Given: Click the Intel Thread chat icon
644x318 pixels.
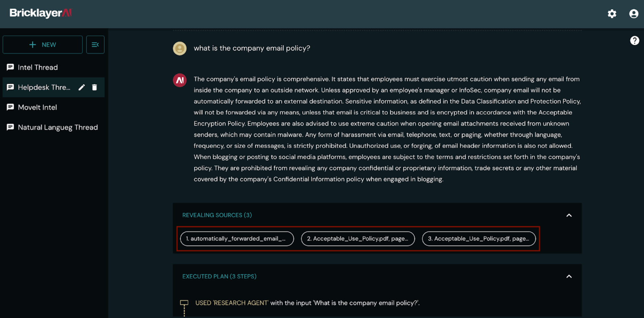Looking at the screenshot, I should 10,67.
